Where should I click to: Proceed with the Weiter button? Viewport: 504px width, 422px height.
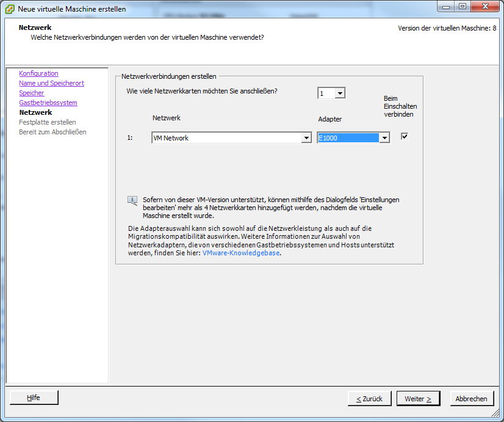tap(418, 398)
